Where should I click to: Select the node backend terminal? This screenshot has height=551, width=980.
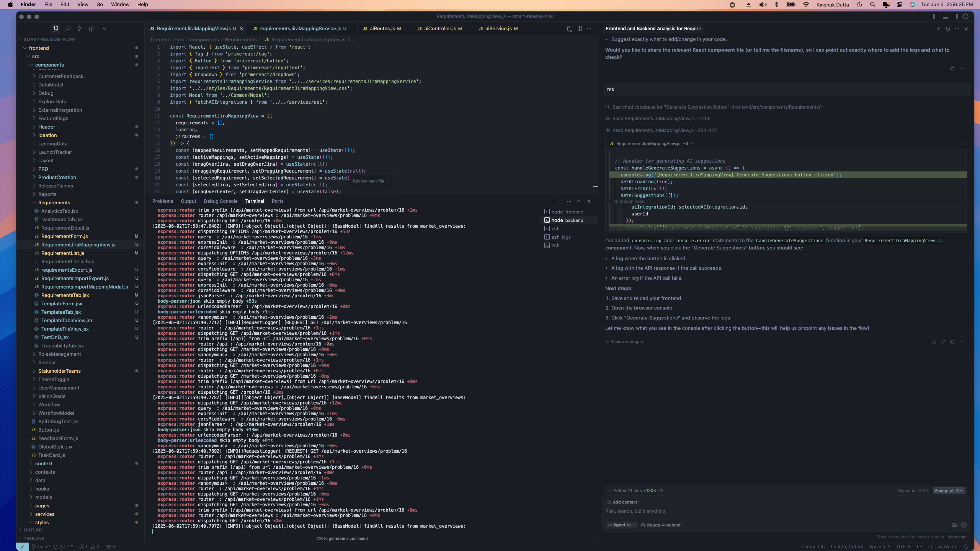(568, 220)
